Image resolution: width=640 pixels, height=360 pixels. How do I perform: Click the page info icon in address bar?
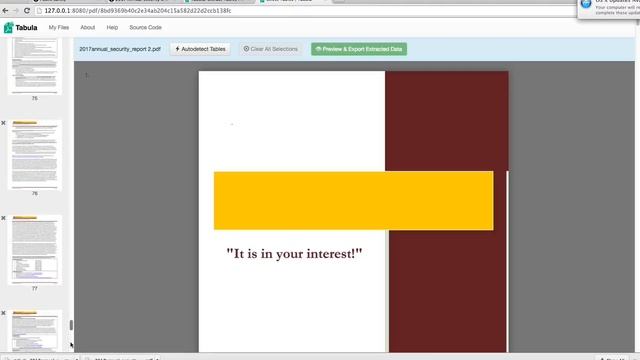tap(40, 11)
